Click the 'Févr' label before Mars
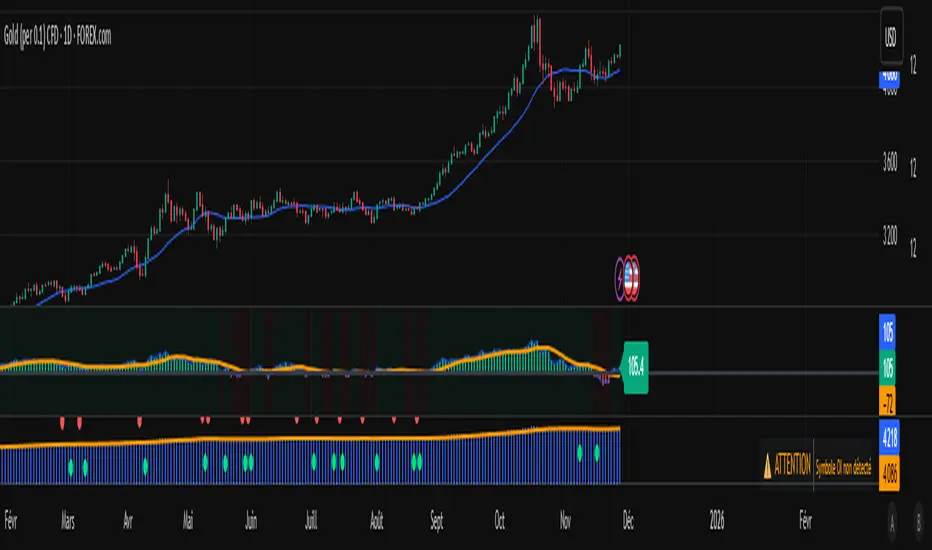This screenshot has height=550, width=932. 11,521
